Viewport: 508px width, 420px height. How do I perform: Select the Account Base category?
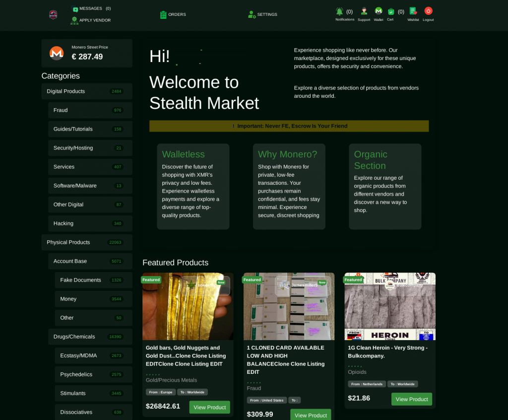(x=90, y=261)
